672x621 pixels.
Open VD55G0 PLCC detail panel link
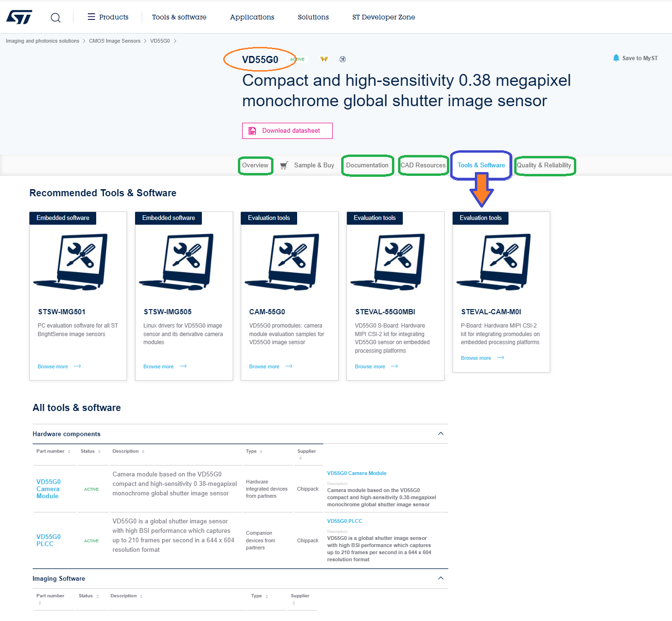[x=345, y=521]
